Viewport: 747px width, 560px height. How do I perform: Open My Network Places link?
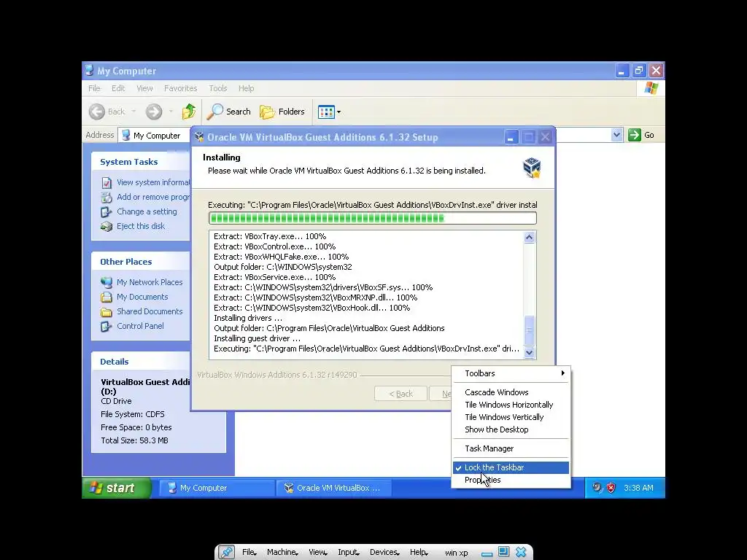tap(150, 282)
